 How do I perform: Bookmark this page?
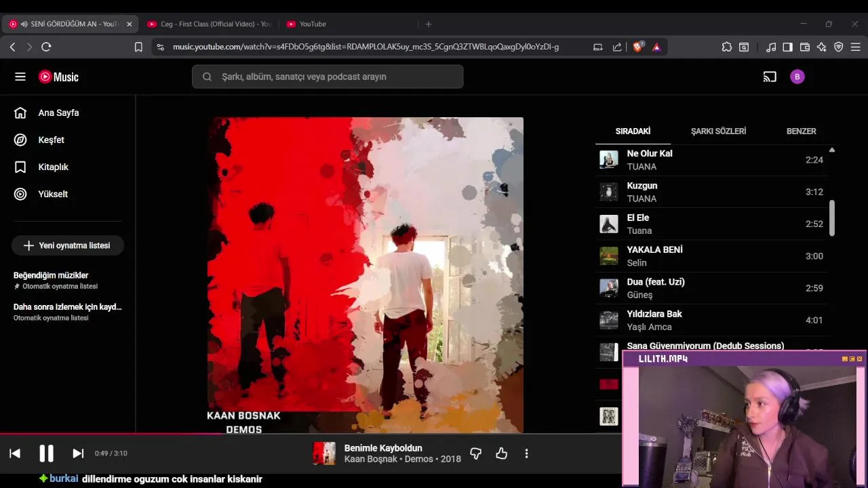[x=138, y=47]
